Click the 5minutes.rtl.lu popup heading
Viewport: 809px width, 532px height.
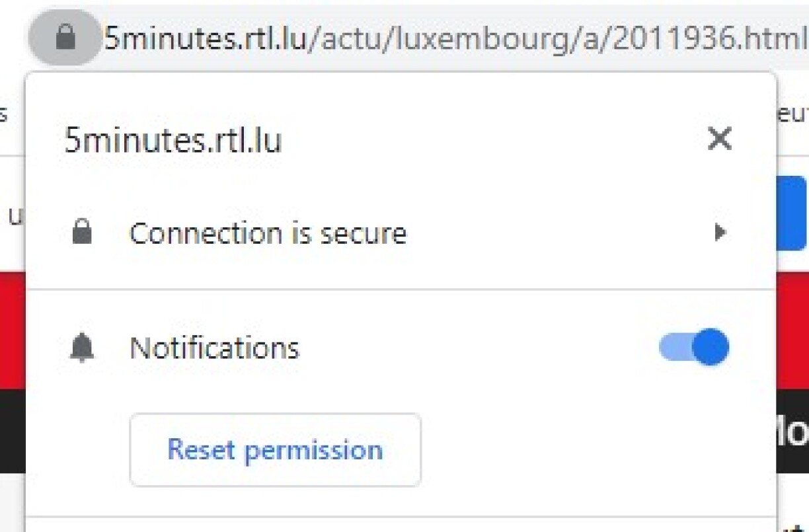(x=173, y=141)
